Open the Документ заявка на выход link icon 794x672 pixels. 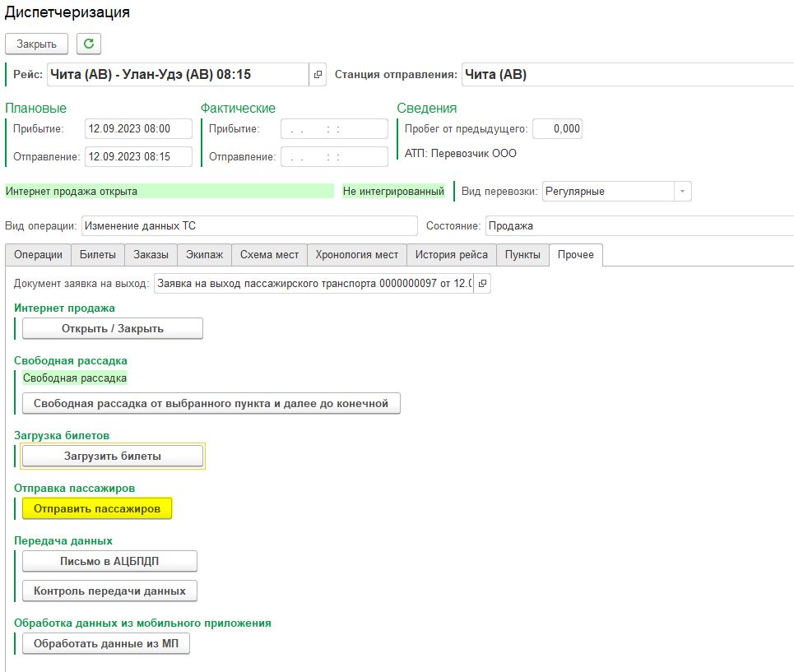point(483,284)
